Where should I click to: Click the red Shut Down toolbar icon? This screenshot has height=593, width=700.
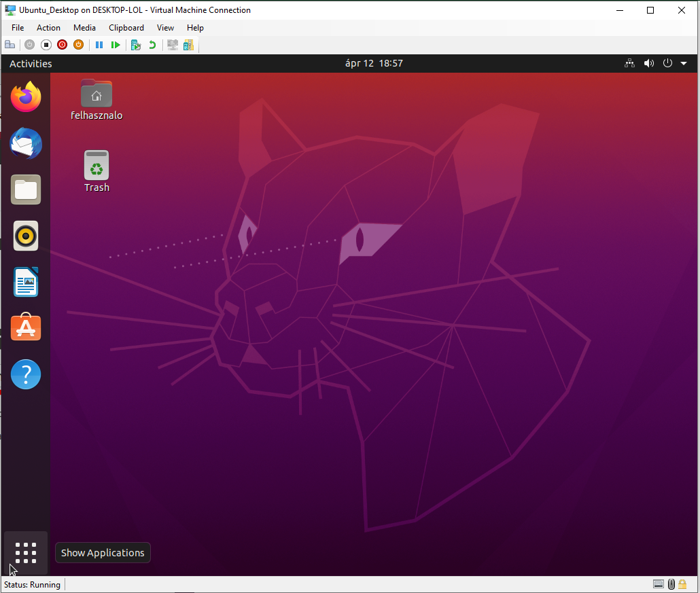coord(62,45)
